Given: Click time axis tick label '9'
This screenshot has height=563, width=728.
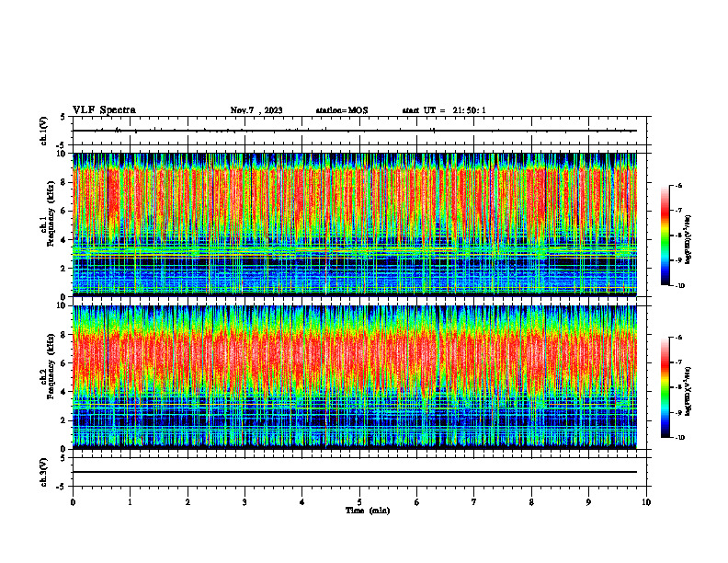Looking at the screenshot, I should [x=588, y=502].
